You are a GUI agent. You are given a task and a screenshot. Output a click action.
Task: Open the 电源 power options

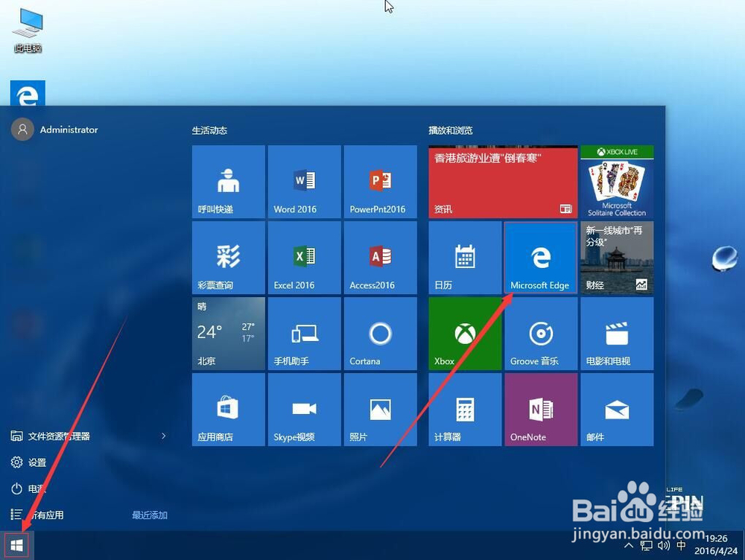[x=28, y=489]
